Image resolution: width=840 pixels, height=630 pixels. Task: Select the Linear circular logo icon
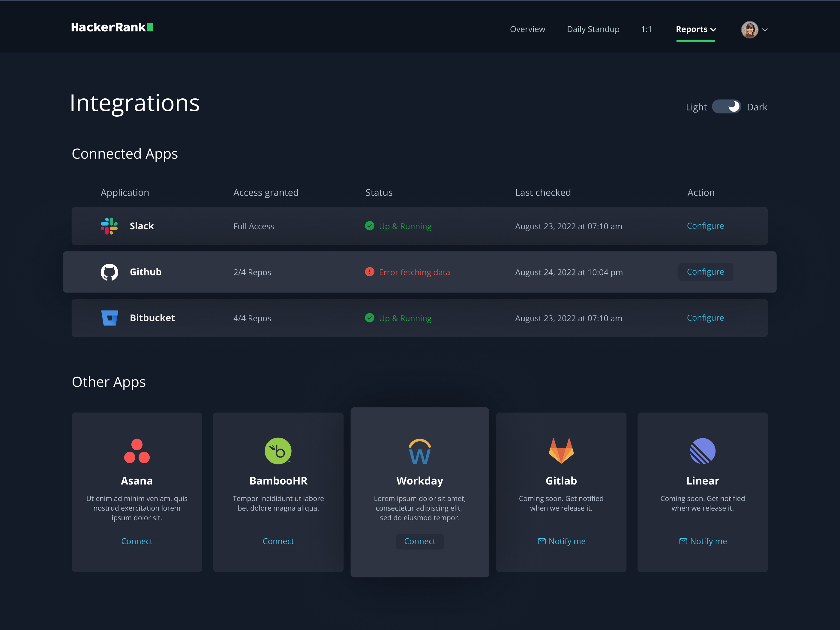pyautogui.click(x=703, y=451)
